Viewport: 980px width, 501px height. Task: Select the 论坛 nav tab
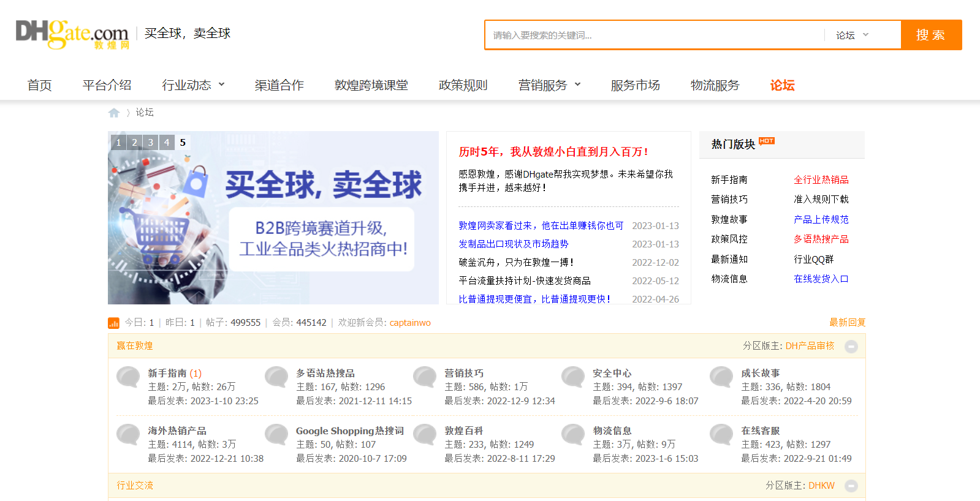(782, 85)
